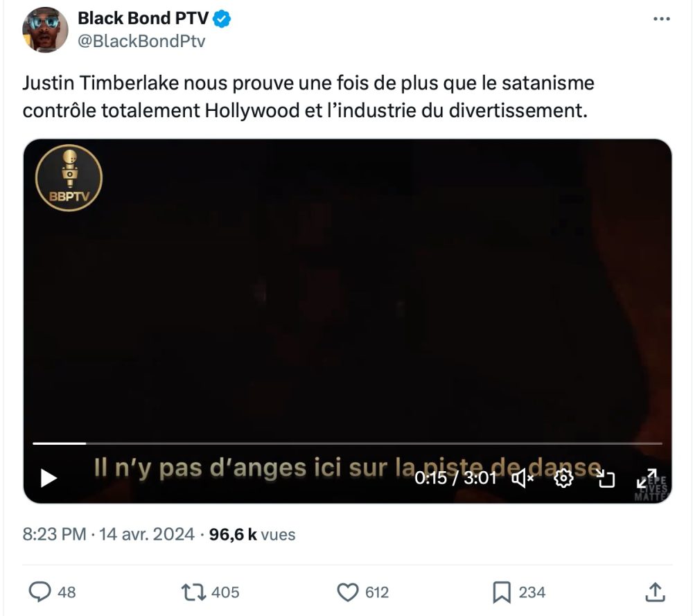Repost the tweet with retweet icon
Screen dimensions: 693x616
pyautogui.click(x=193, y=592)
